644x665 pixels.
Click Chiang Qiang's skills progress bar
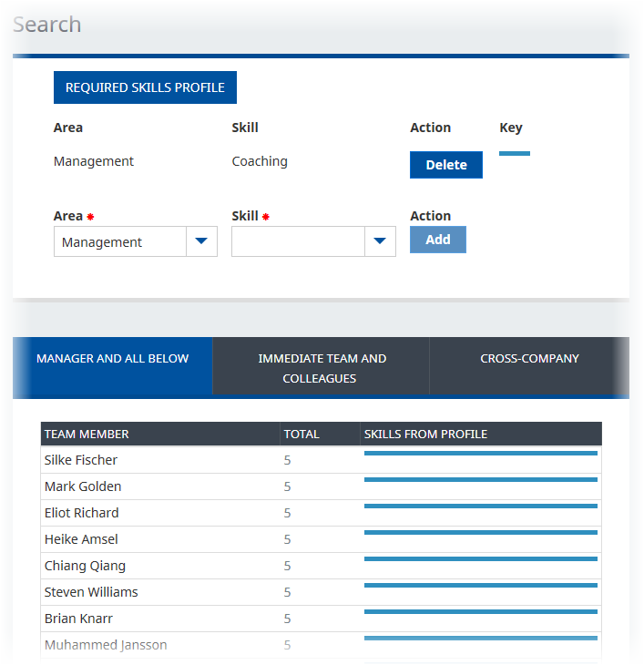(x=480, y=559)
